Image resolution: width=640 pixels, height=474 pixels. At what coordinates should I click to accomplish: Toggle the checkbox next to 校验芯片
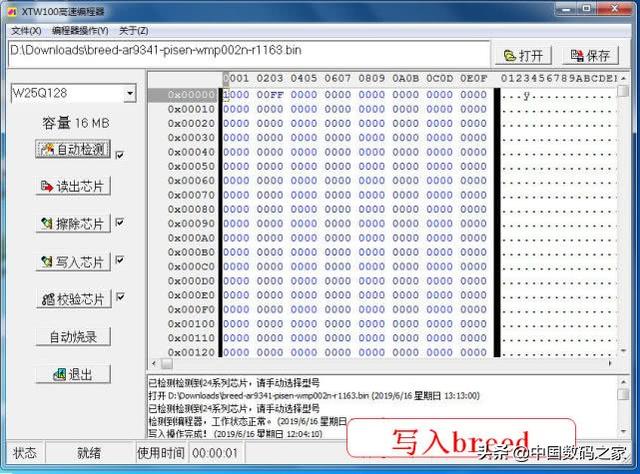point(120,297)
